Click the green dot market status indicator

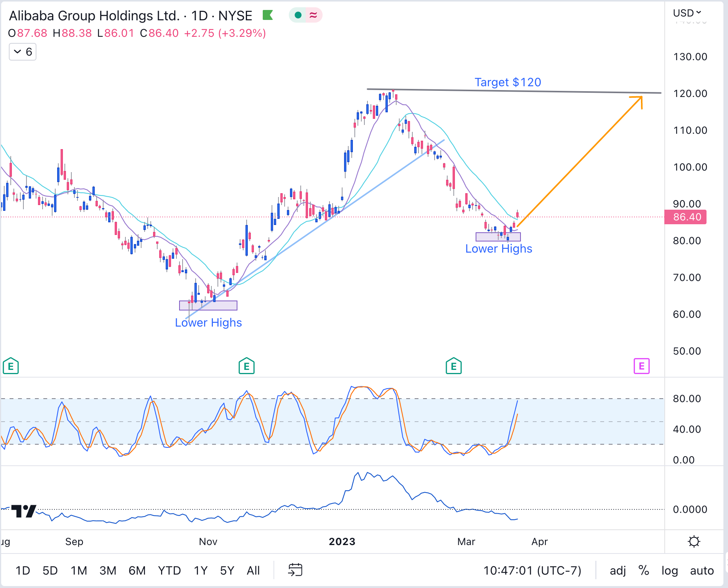(x=298, y=15)
